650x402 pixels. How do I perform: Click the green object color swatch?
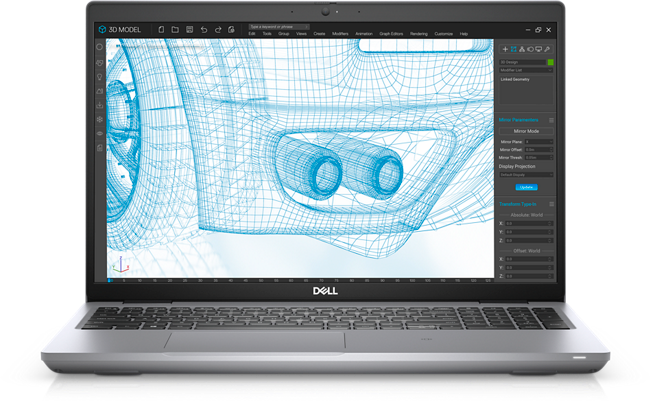[550, 62]
